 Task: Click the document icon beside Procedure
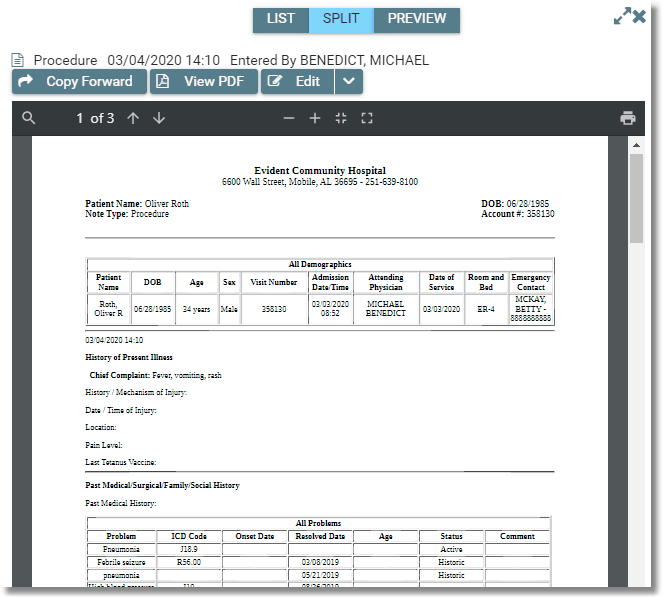coord(18,60)
